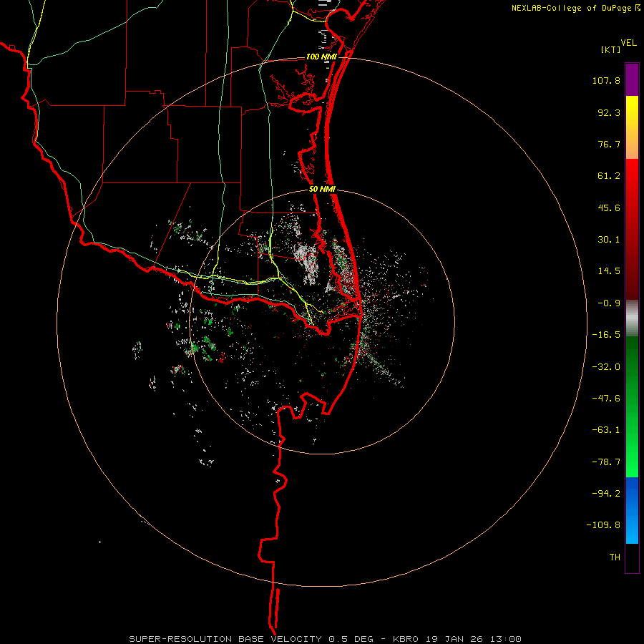Click the -94.2 velocity scale value
The width and height of the screenshot is (644, 644).
click(x=606, y=494)
